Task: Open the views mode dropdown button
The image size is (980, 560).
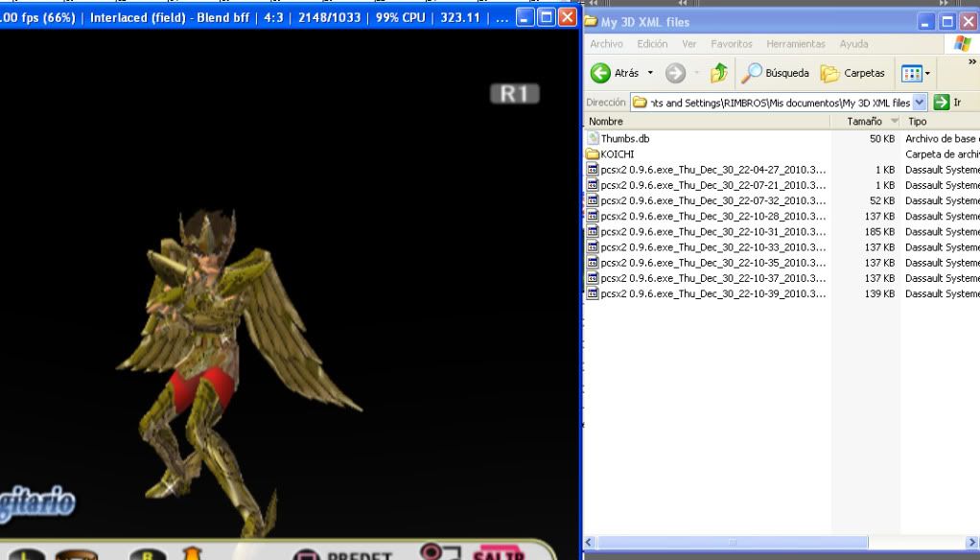Action: point(916,74)
